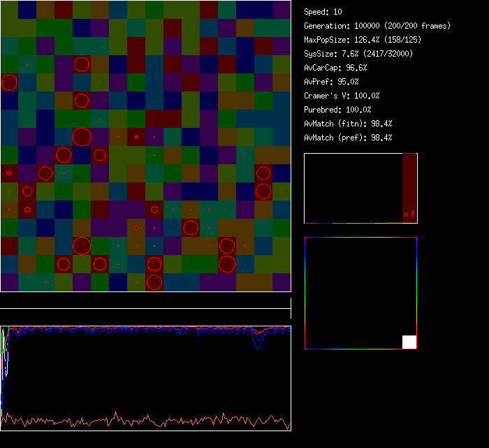Viewport: 489px width, 448px height.
Task: Click the Generation counter text
Action: click(x=377, y=26)
